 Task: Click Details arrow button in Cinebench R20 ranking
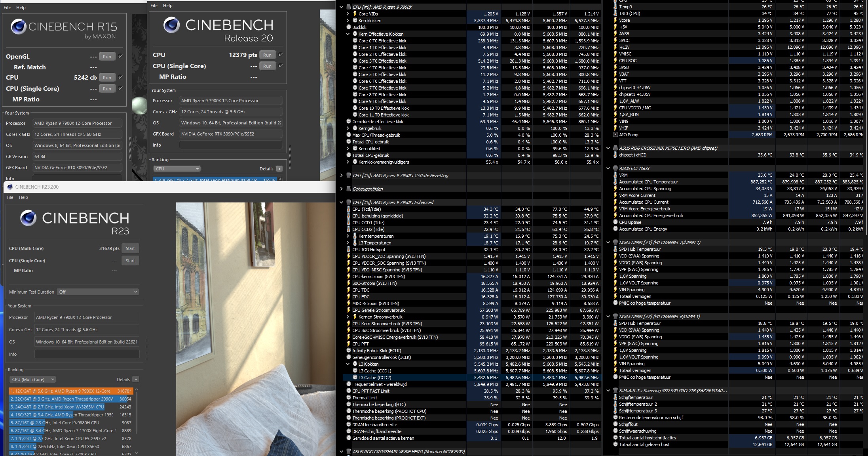279,169
